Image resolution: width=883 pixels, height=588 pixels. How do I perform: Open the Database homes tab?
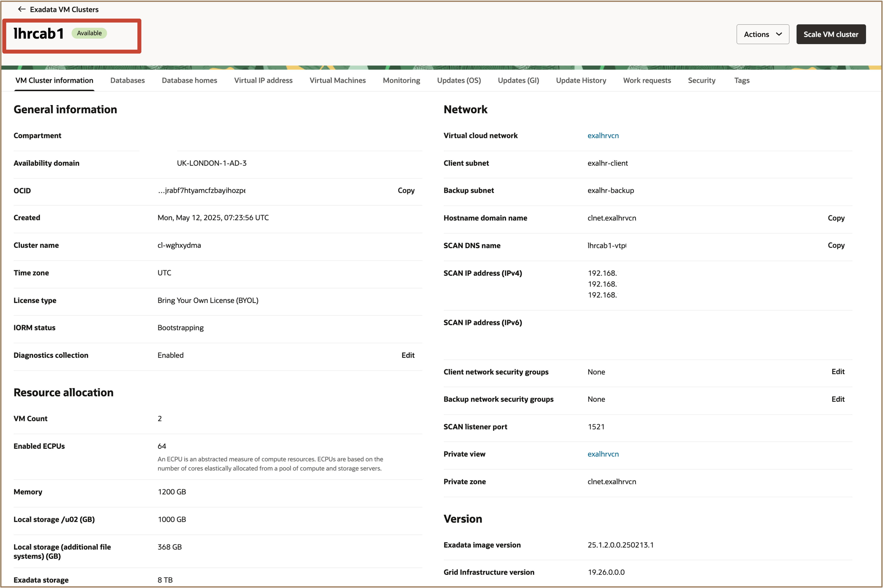coord(189,80)
